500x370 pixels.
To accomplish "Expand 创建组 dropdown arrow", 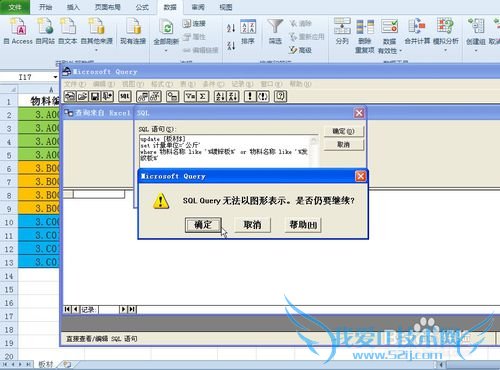I will coord(476,50).
